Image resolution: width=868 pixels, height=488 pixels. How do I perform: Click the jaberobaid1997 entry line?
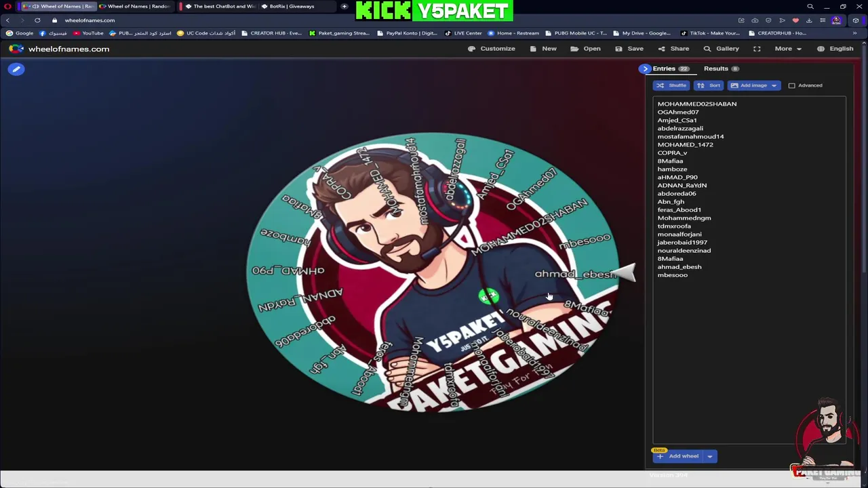682,242
